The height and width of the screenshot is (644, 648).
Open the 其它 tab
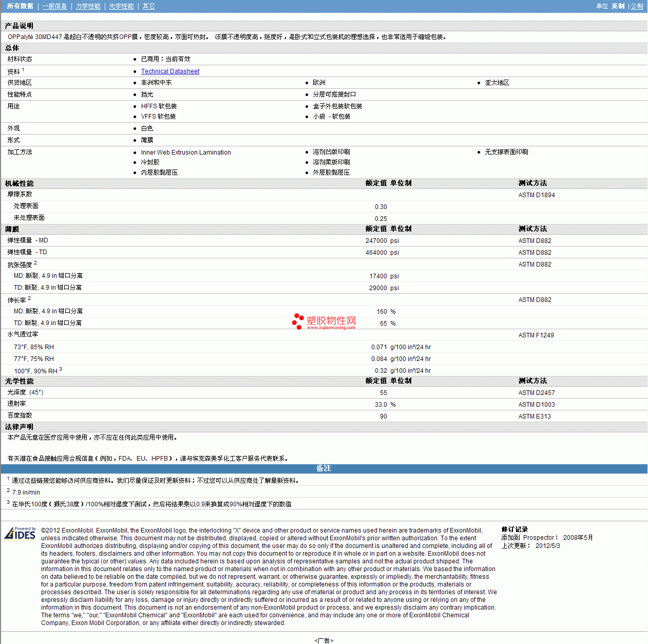pos(148,6)
